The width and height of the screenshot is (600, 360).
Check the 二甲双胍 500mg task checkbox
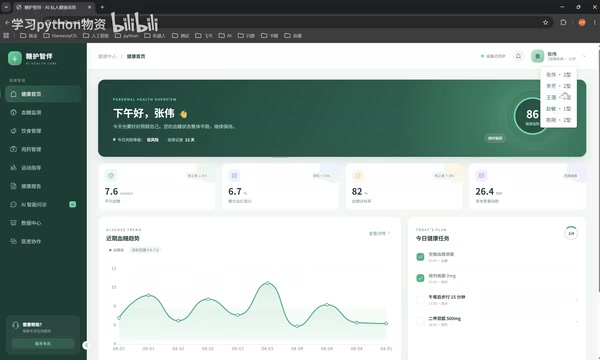420,321
